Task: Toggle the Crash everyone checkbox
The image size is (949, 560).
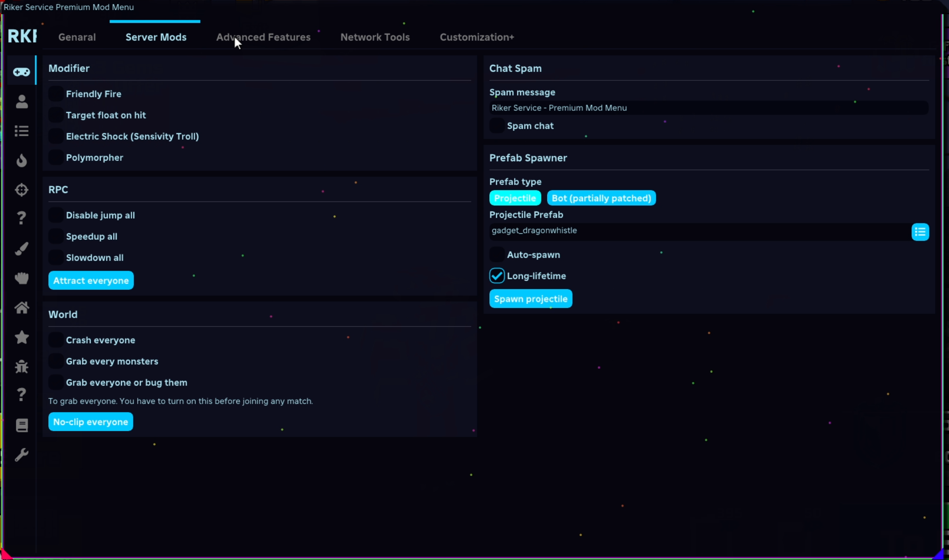Action: (x=56, y=340)
